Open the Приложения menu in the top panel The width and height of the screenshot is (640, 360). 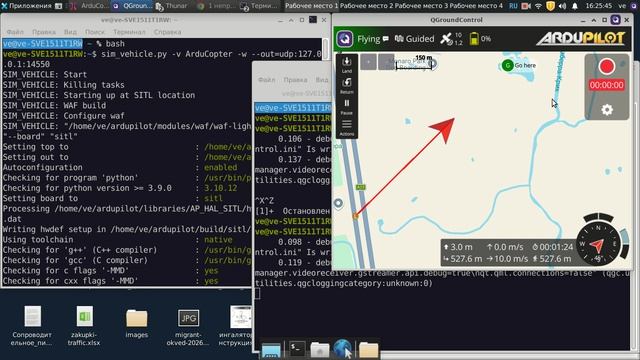click(26, 6)
